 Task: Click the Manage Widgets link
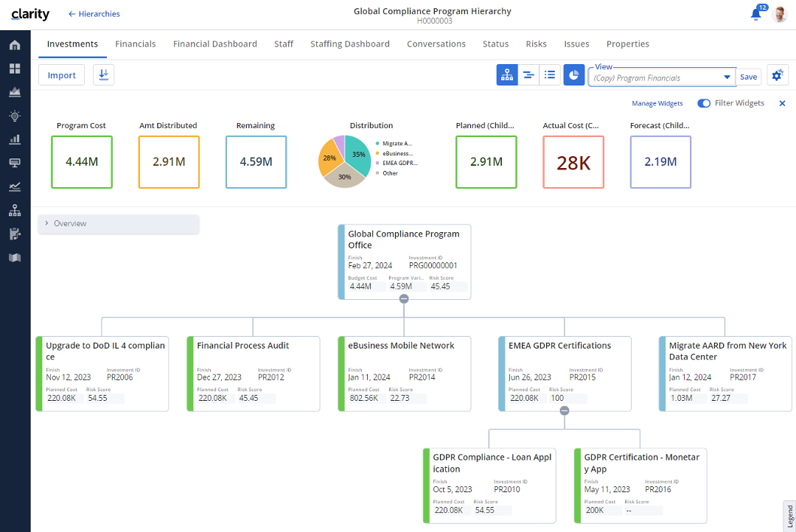coord(657,104)
